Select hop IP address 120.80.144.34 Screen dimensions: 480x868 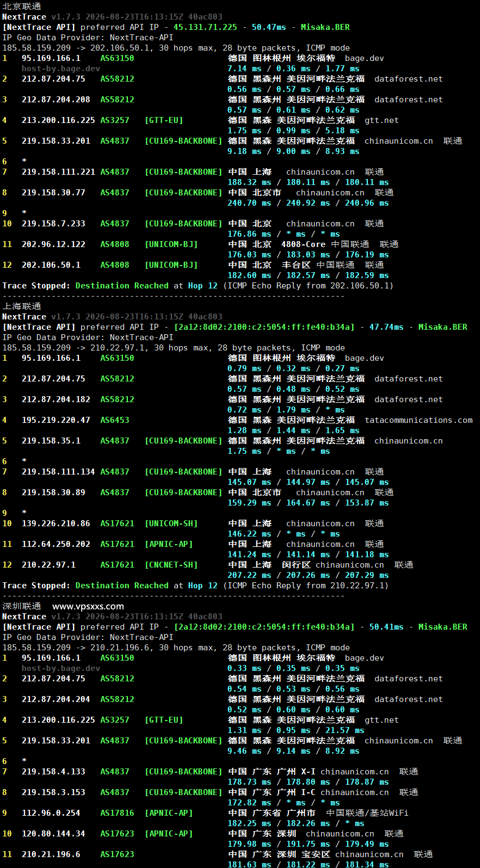coord(53,834)
